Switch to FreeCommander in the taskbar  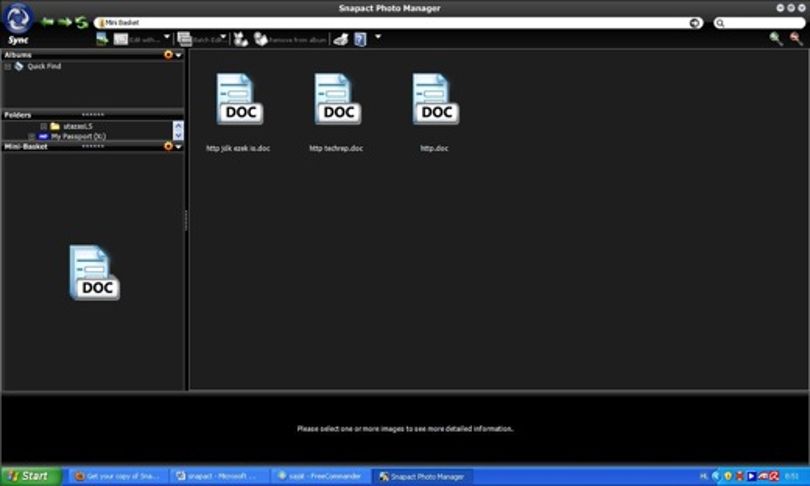tap(320, 476)
